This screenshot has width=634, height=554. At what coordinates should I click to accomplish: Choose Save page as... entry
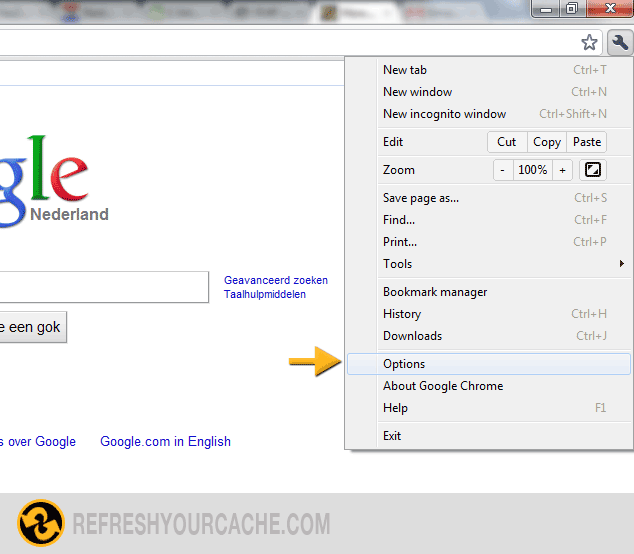[488, 198]
